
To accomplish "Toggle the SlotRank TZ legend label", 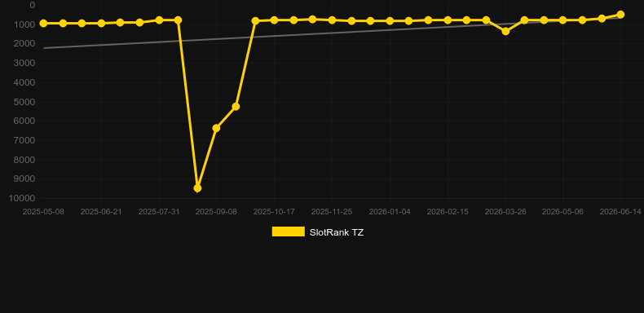I will (337, 232).
